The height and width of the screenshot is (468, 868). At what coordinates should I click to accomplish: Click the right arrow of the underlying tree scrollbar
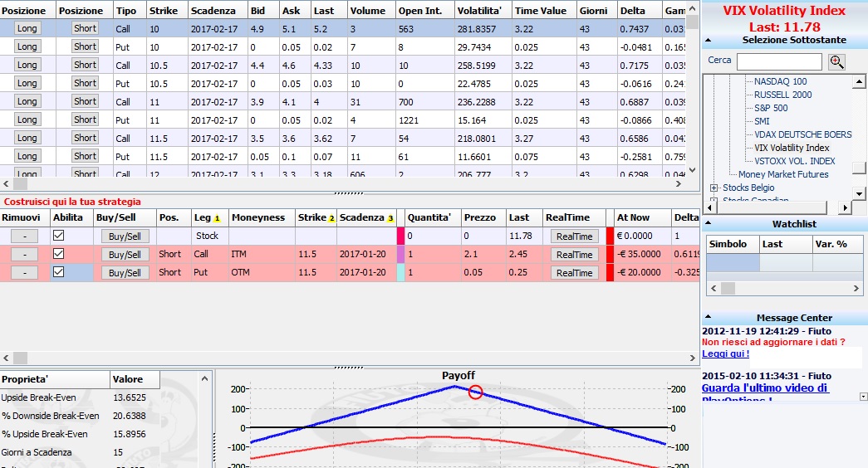pyautogui.click(x=845, y=207)
